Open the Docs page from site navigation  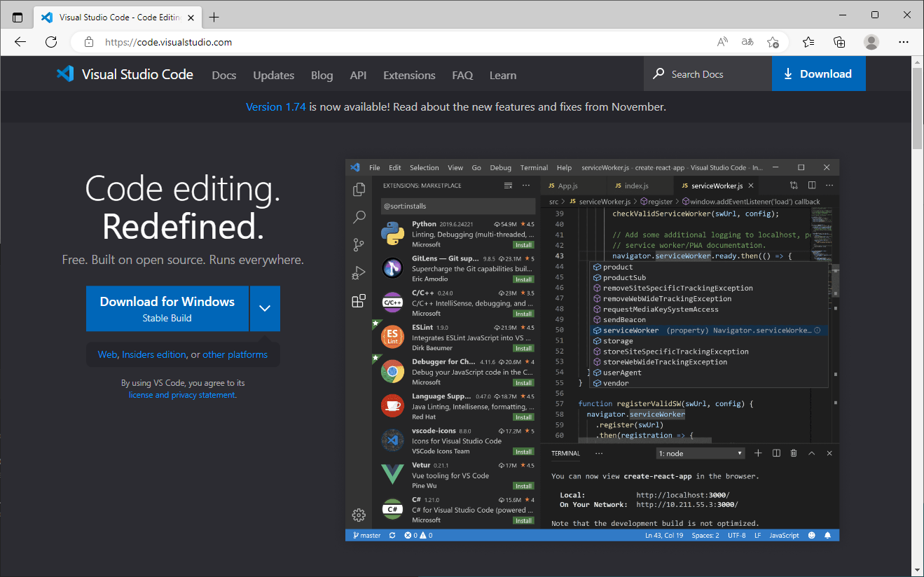224,75
